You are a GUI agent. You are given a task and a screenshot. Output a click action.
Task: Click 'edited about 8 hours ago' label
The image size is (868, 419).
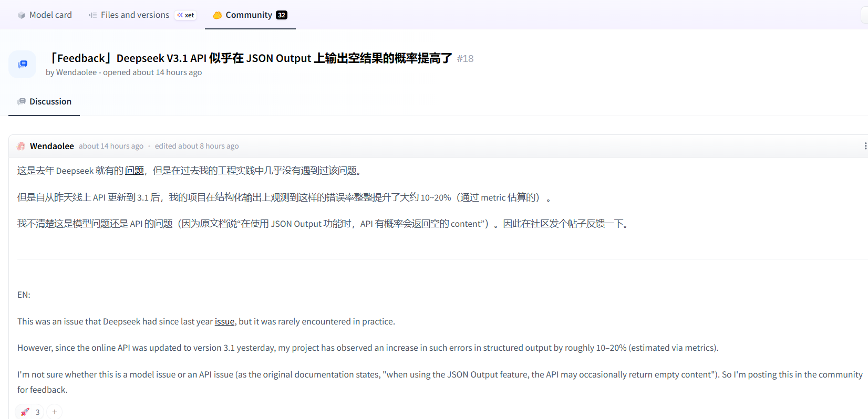[197, 146]
